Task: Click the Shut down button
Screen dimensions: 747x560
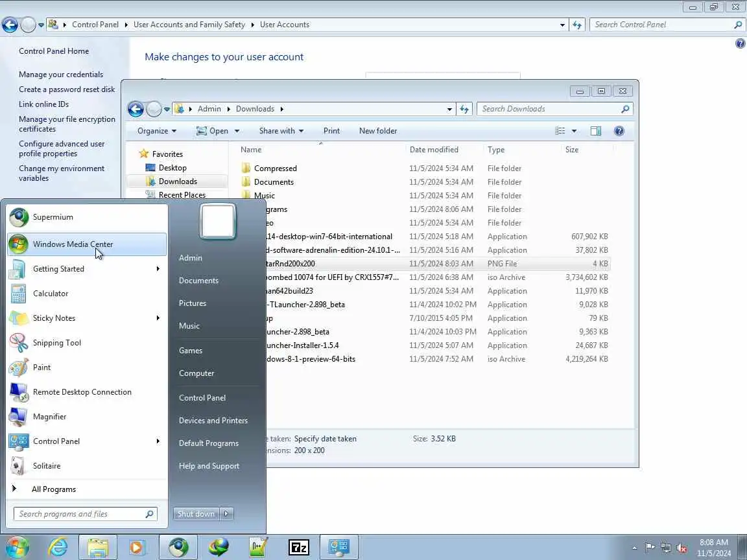Action: click(x=196, y=514)
